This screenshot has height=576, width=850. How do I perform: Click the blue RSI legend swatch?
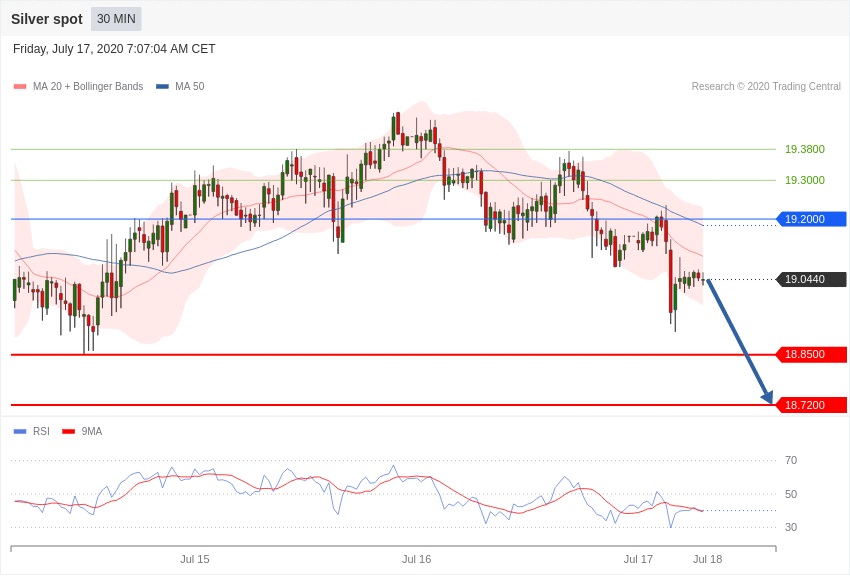[20, 432]
